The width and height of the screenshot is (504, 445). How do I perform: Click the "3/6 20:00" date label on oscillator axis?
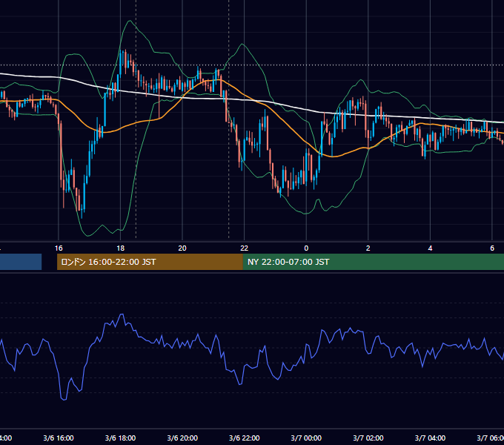[x=182, y=438]
